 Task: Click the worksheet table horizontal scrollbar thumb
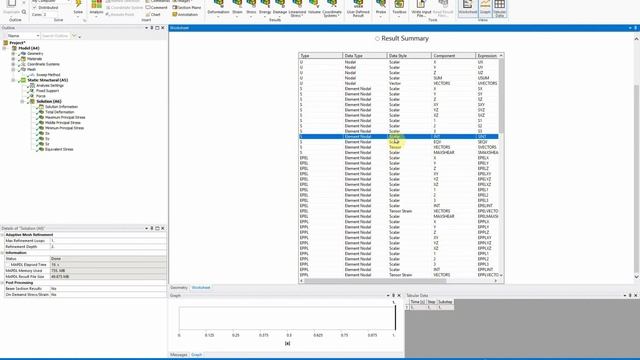[375, 281]
